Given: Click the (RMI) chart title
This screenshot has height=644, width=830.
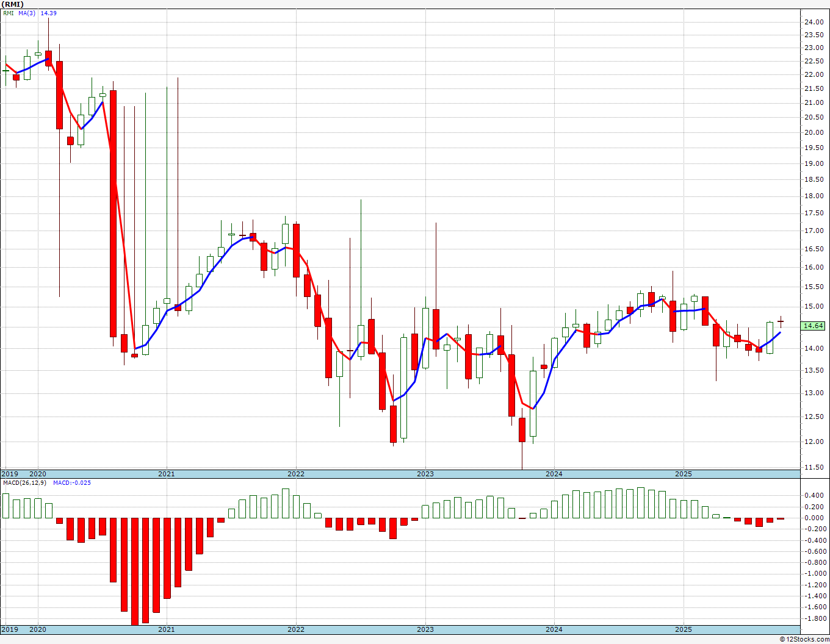Looking at the screenshot, I should tap(12, 4).
